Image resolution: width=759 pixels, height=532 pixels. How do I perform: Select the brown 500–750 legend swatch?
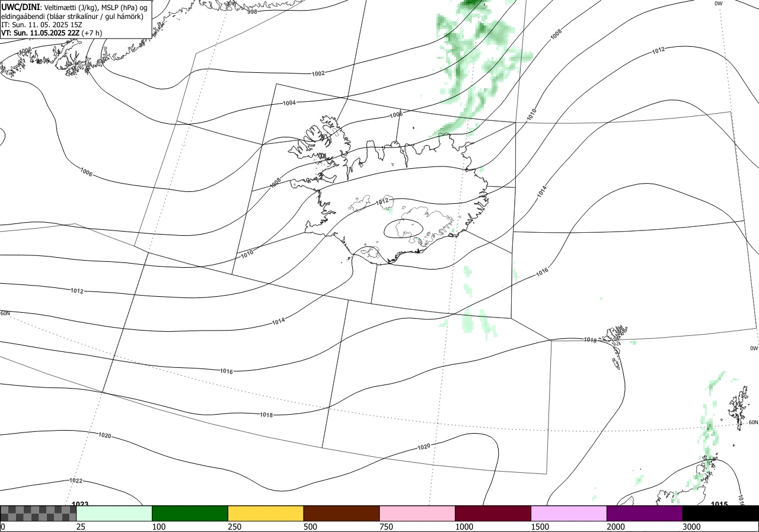[342, 514]
